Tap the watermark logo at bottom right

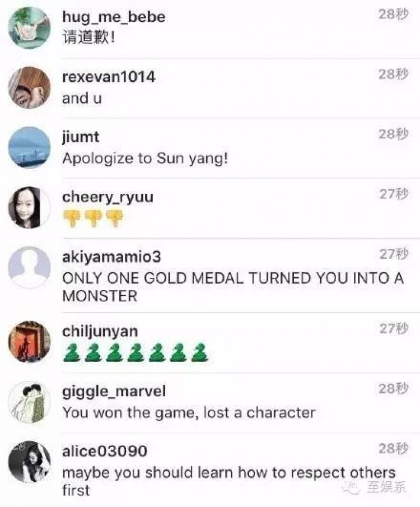(374, 487)
